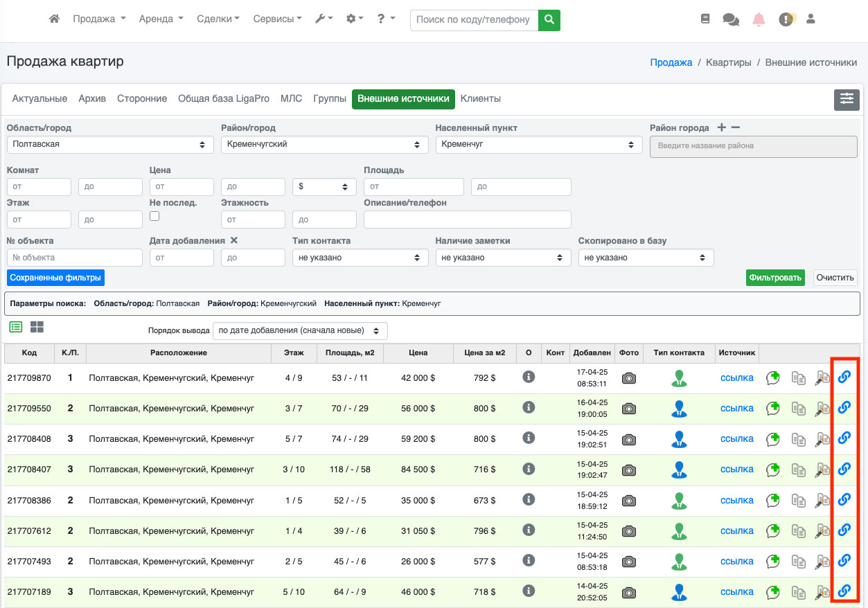Viewport: 868px width, 608px height.
Task: Open the 'Порядок вывода' sort dropdown
Action: tap(300, 331)
